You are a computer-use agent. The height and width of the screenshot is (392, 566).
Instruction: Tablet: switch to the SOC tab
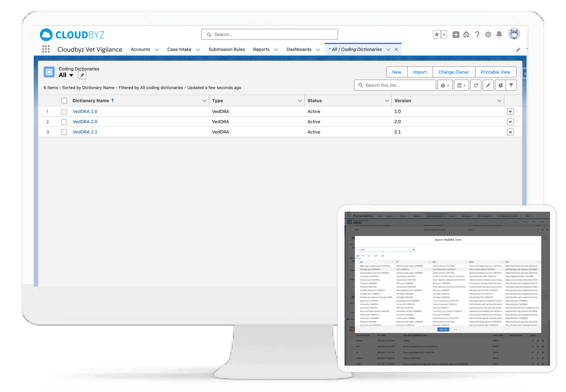[x=383, y=256]
